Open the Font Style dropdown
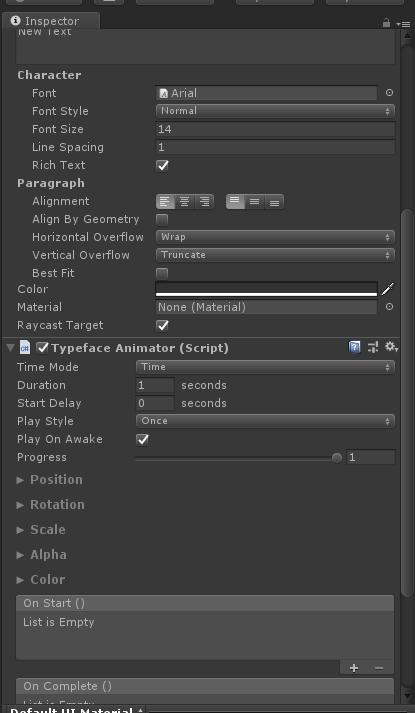This screenshot has width=415, height=713. pyautogui.click(x=275, y=111)
